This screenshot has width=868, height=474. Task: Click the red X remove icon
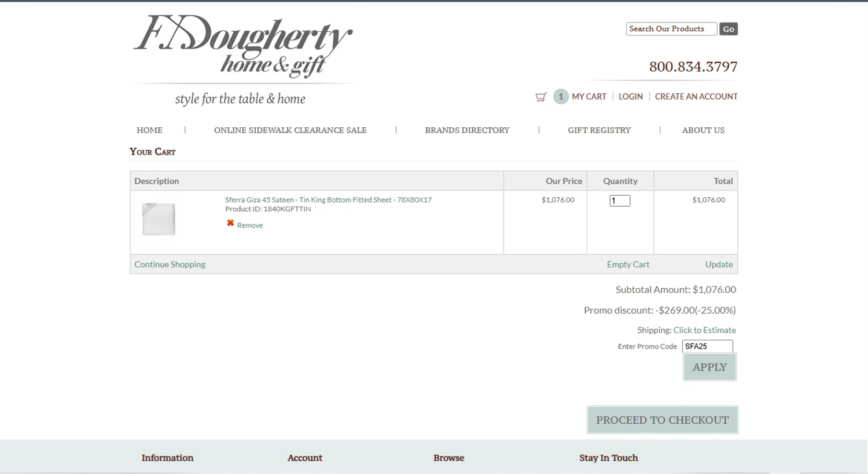click(x=230, y=223)
